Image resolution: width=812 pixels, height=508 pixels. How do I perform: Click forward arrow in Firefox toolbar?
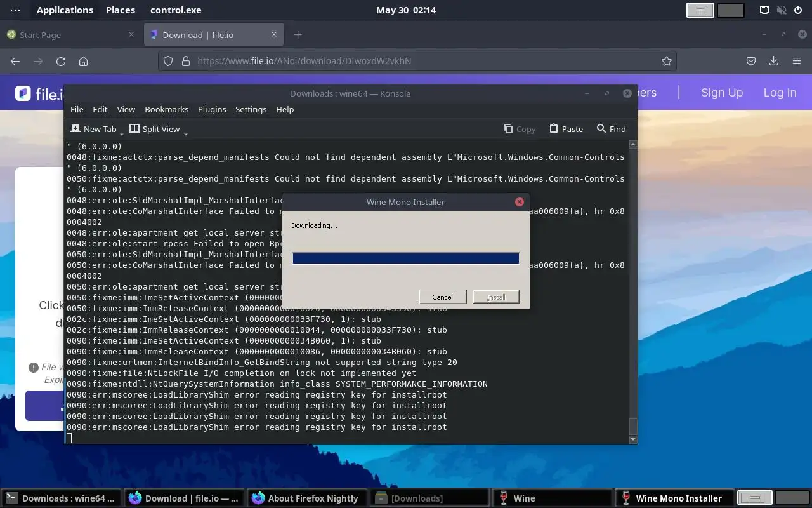coord(38,61)
